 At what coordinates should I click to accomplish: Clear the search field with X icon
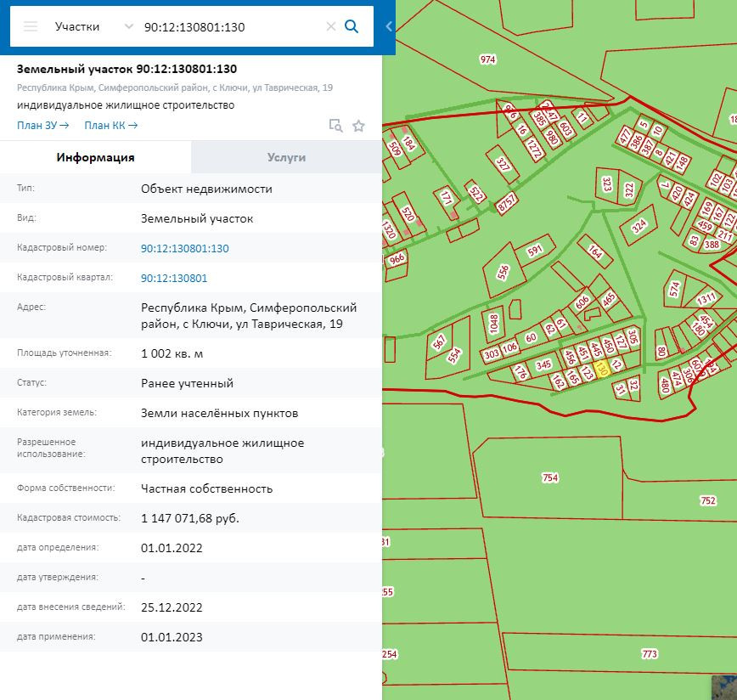(331, 26)
